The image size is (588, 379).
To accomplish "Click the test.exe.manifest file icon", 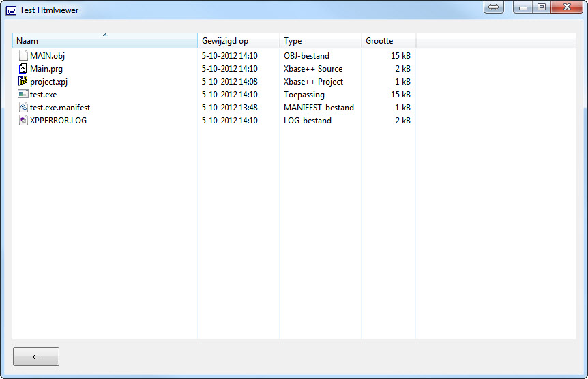I will [x=23, y=108].
